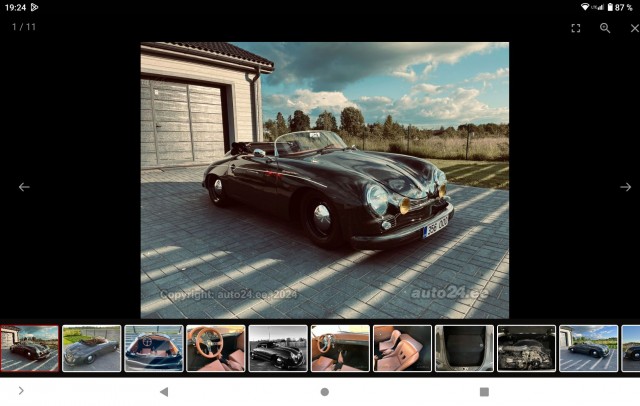Open the zoom magnifier tool
The image size is (640, 406).
click(x=605, y=28)
